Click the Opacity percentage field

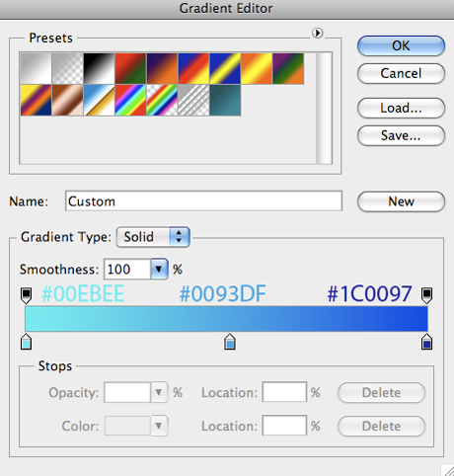pos(127,392)
